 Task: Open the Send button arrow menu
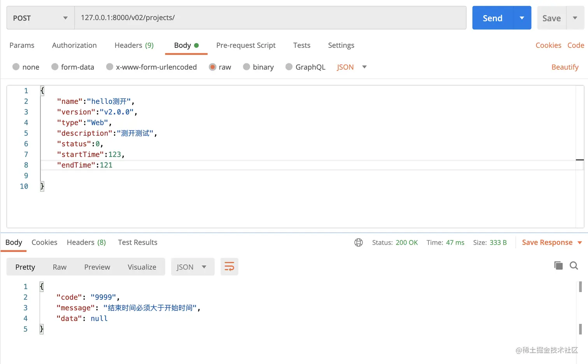click(522, 18)
